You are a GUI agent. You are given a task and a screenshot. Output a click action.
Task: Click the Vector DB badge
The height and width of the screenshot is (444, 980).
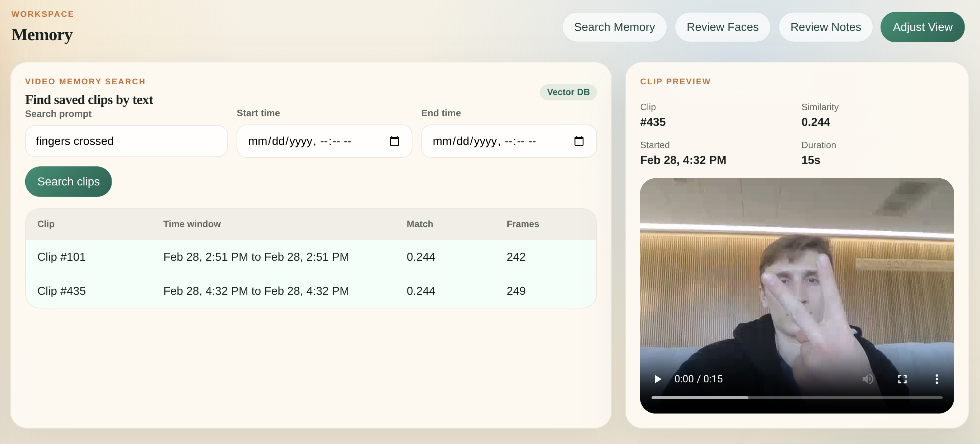(x=568, y=92)
